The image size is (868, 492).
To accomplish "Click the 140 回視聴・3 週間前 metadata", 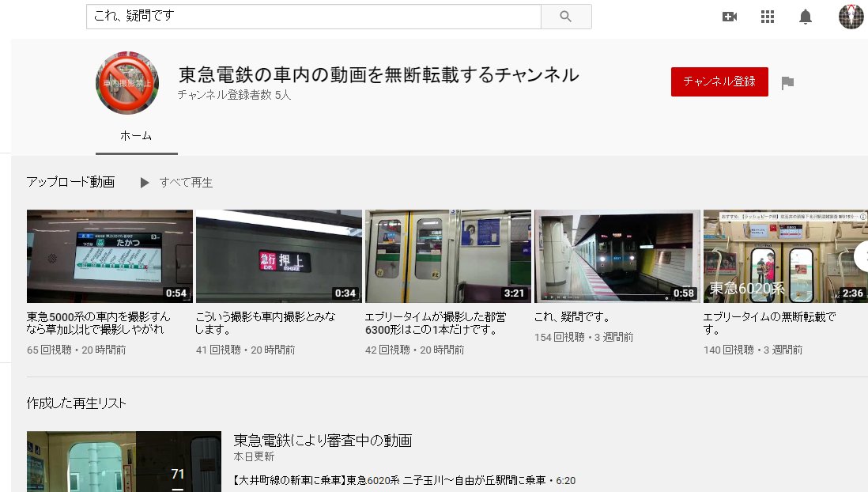I will point(753,350).
